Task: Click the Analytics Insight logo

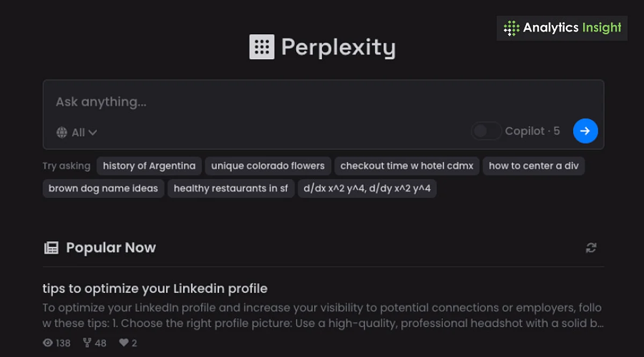Action: [562, 28]
